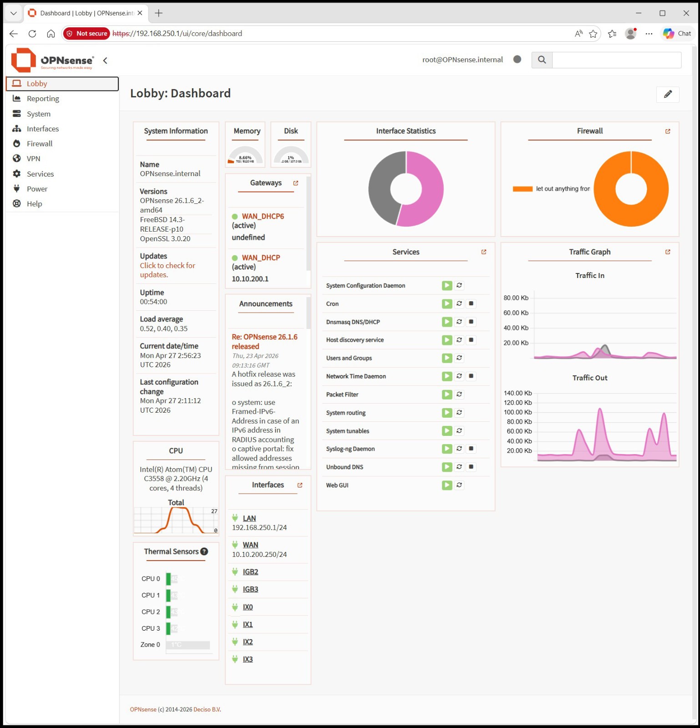Stop the Unbound DNS service
The image size is (700, 728).
tap(471, 467)
